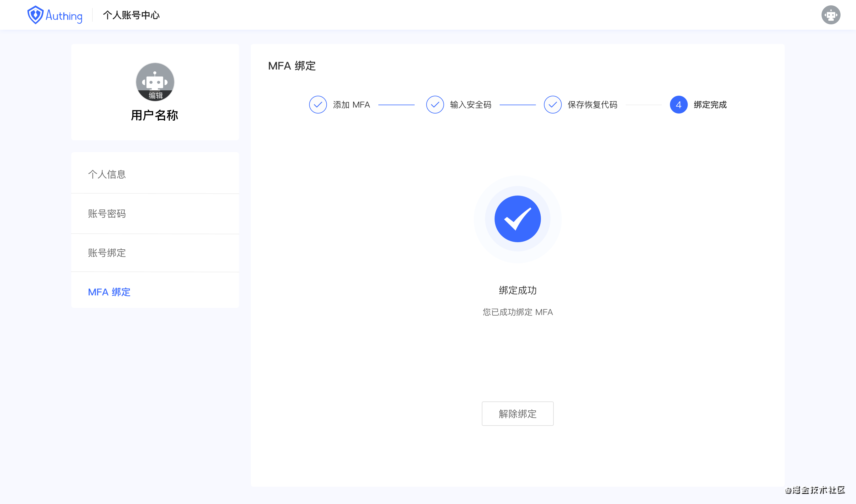Click the 个人账号中心 header title
This screenshot has height=504, width=856.
point(131,15)
